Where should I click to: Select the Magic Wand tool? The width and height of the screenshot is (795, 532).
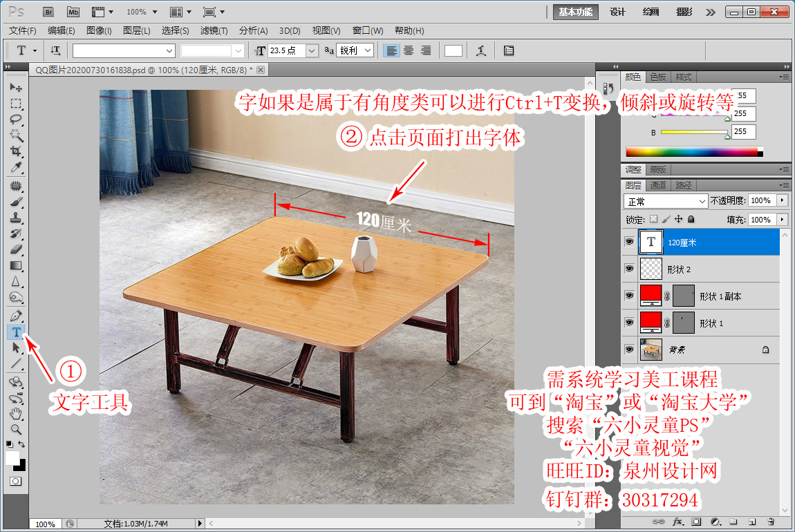point(16,135)
